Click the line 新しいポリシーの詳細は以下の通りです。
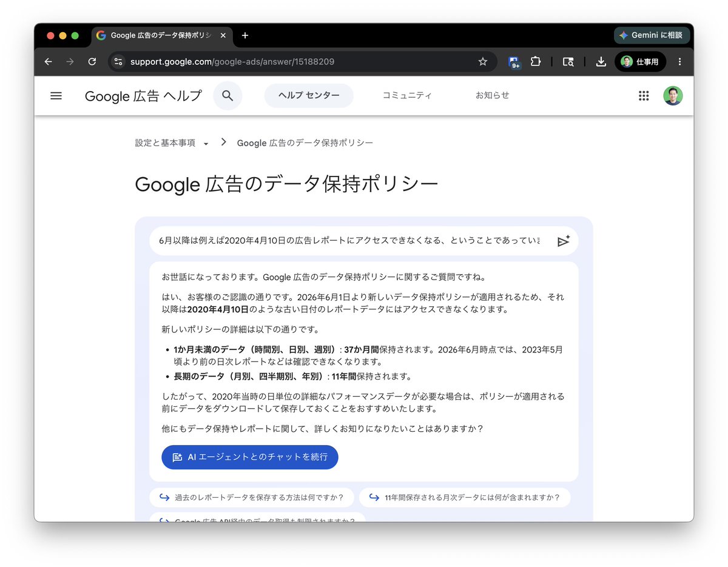 240,330
